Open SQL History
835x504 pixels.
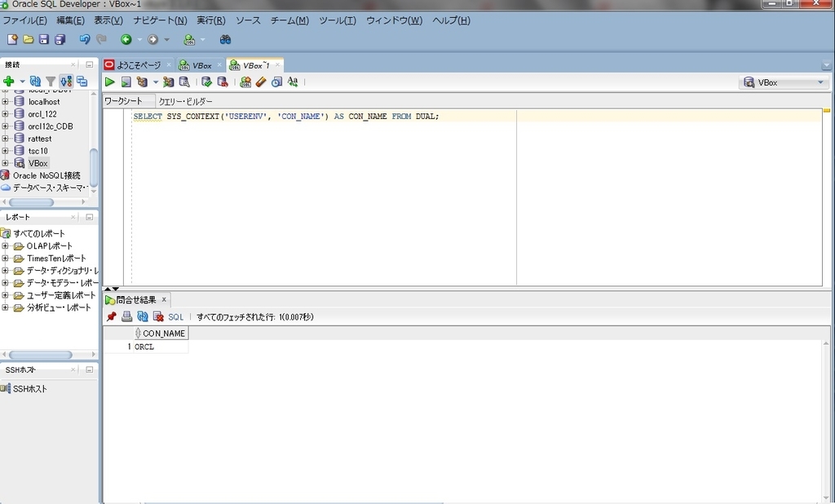tap(277, 82)
